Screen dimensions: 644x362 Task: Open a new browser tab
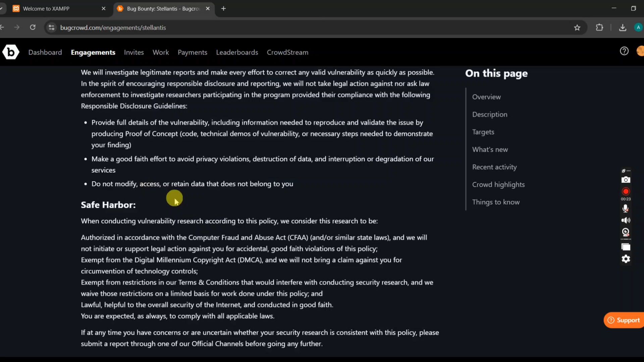223,9
